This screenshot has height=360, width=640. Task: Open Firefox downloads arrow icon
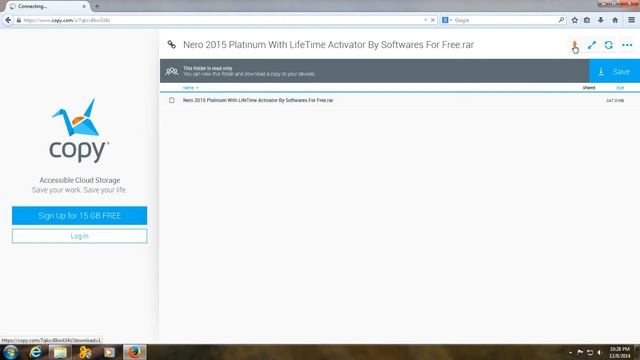tap(601, 20)
